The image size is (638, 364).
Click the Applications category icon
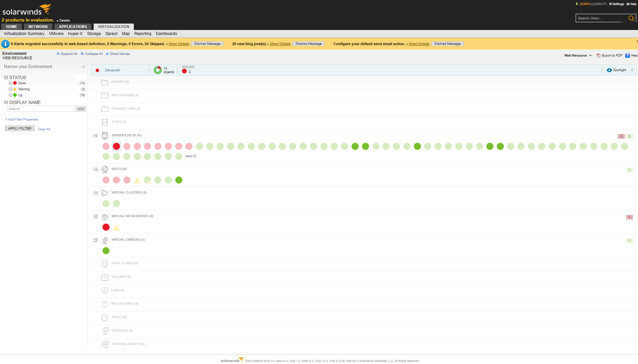105,95
